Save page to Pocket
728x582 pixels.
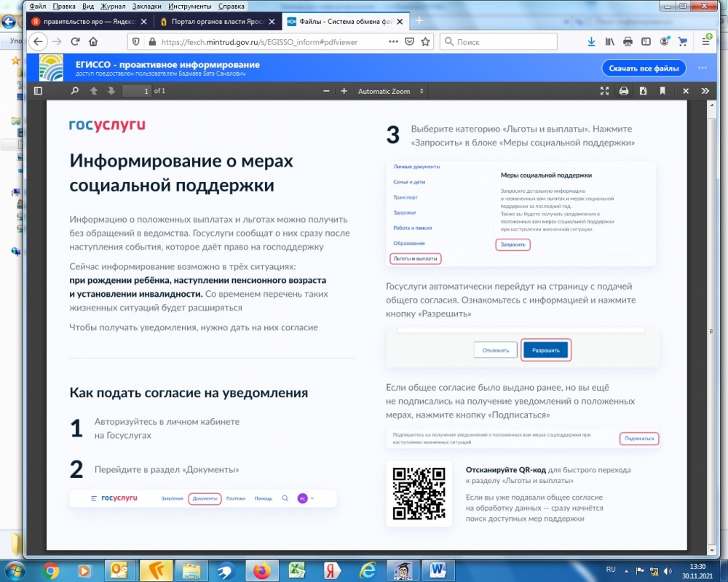tap(409, 41)
